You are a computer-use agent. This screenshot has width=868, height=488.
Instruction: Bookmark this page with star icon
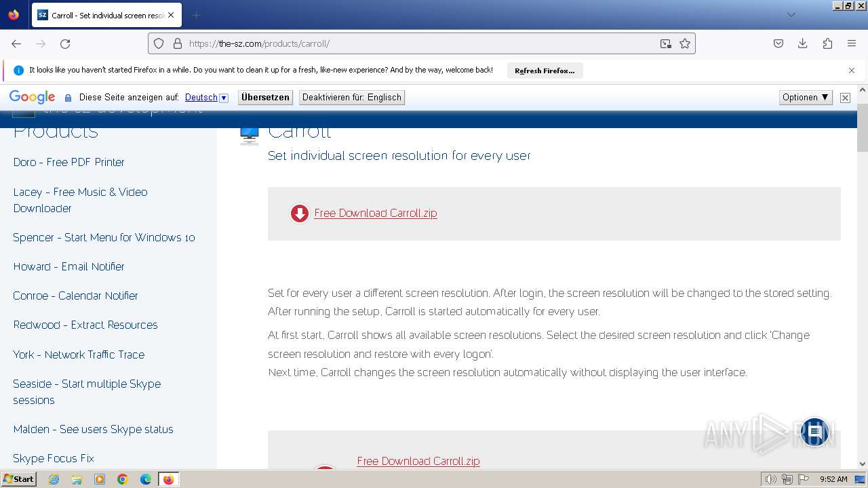[x=685, y=43]
